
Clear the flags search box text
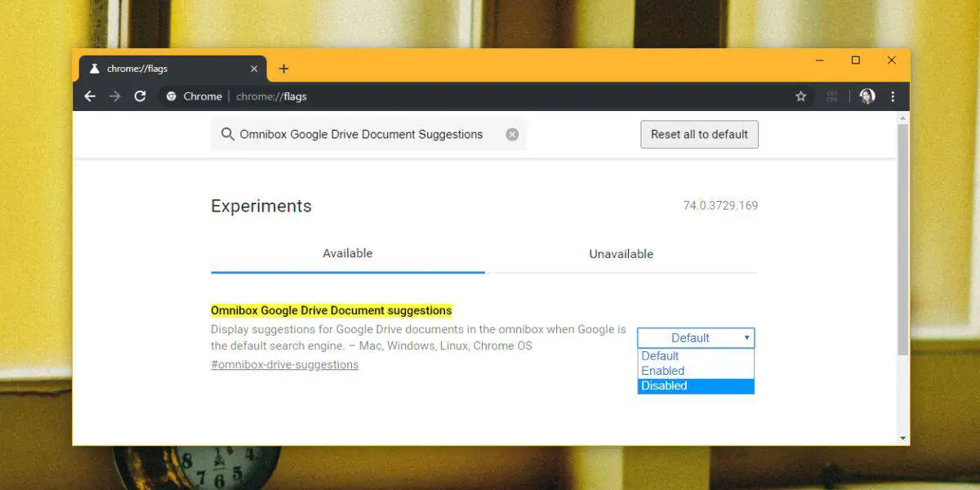coord(512,135)
